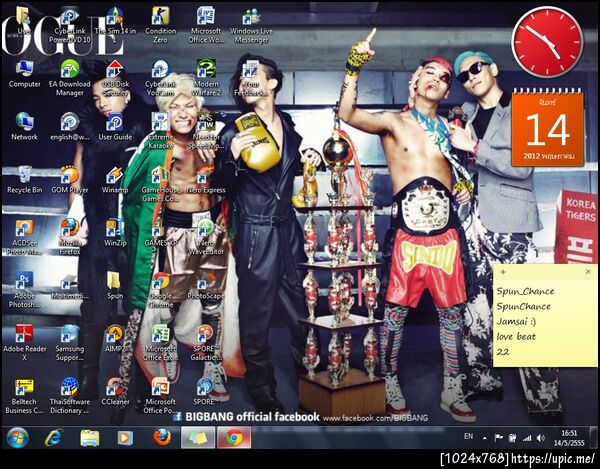Click the EN language indicator
Screen dimensions: 600x469
468,436
